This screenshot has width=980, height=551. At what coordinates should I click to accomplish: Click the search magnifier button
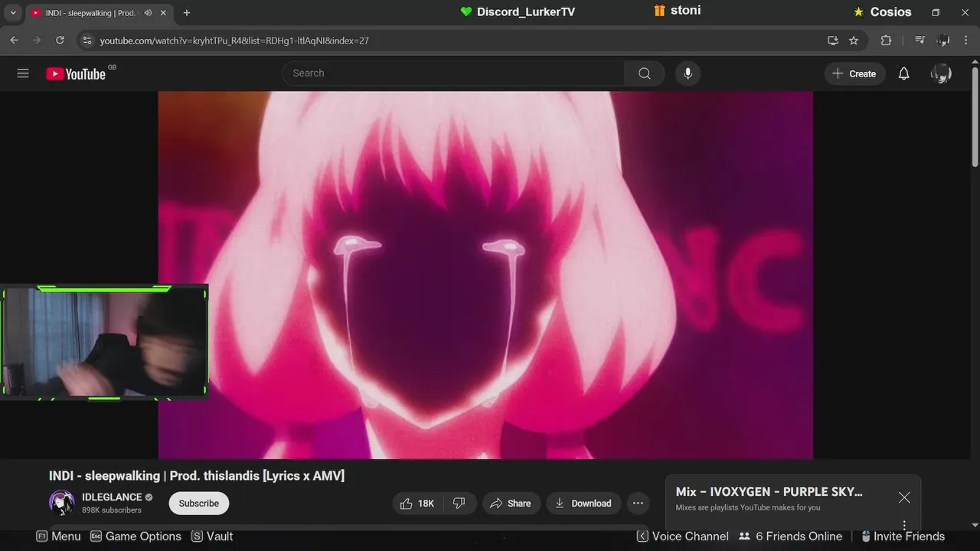(x=645, y=73)
